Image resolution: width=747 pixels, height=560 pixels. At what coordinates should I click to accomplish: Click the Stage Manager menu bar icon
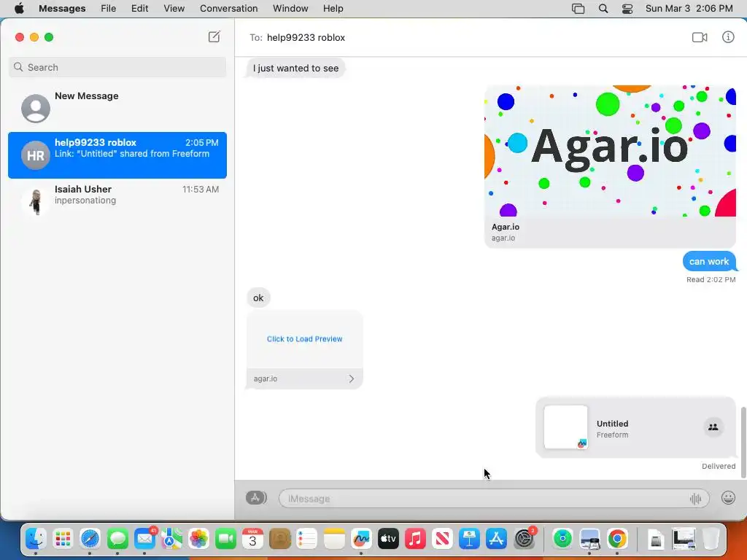[x=578, y=9]
